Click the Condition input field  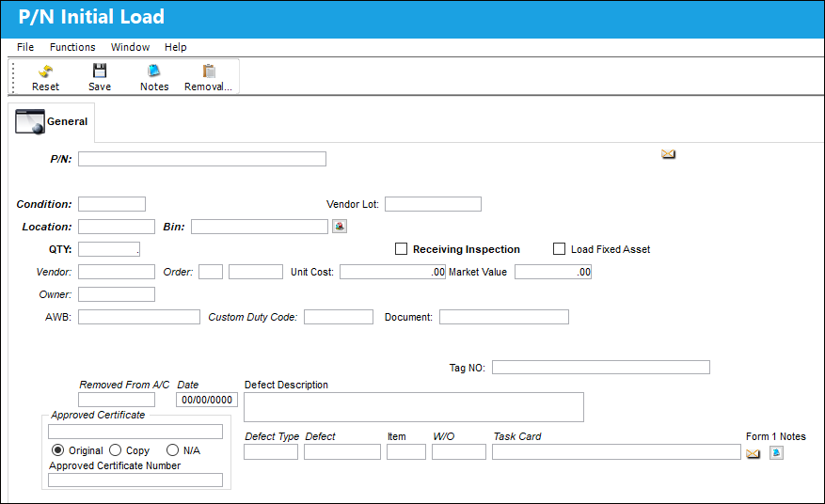[x=112, y=204]
